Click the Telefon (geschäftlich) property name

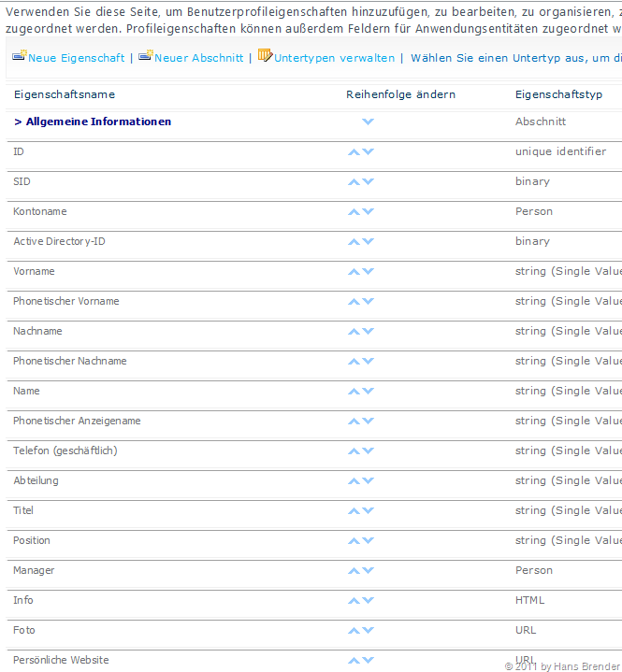click(x=65, y=450)
